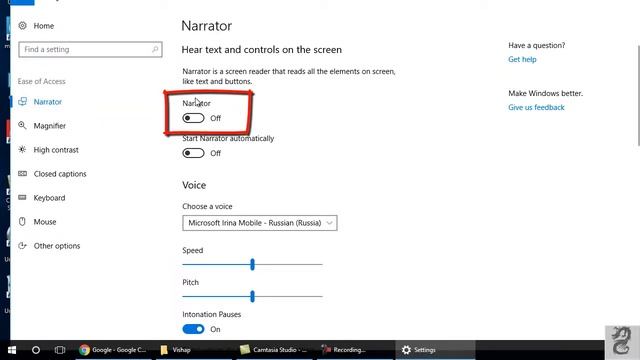Open Other options settings page
The width and height of the screenshot is (640, 360).
(x=57, y=246)
